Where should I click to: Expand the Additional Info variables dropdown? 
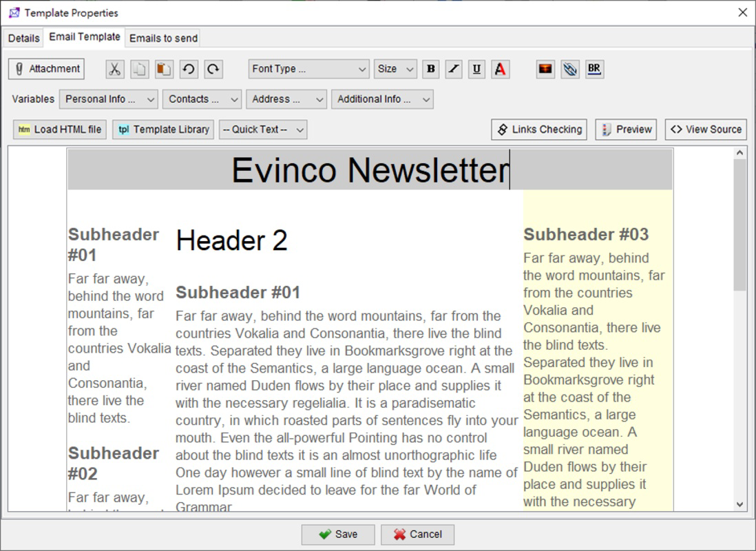(x=382, y=99)
